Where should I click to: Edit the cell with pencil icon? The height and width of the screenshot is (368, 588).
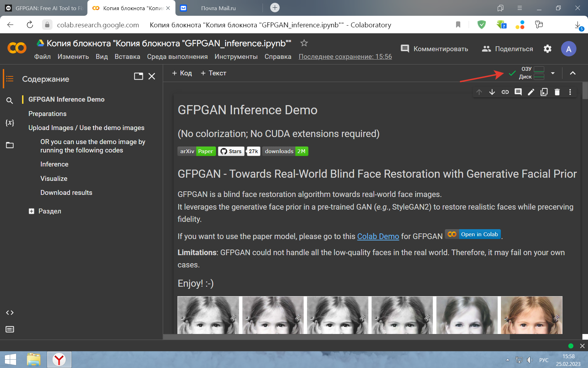531,92
